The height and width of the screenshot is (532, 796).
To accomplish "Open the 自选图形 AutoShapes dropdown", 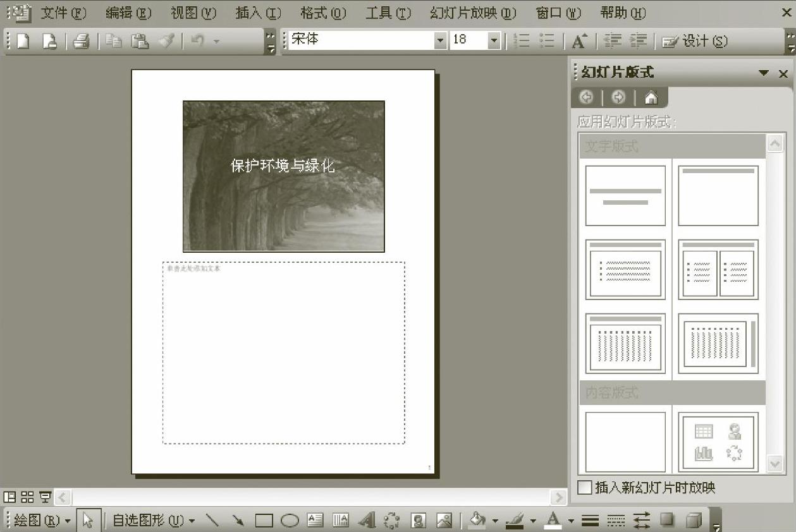I will (154, 521).
